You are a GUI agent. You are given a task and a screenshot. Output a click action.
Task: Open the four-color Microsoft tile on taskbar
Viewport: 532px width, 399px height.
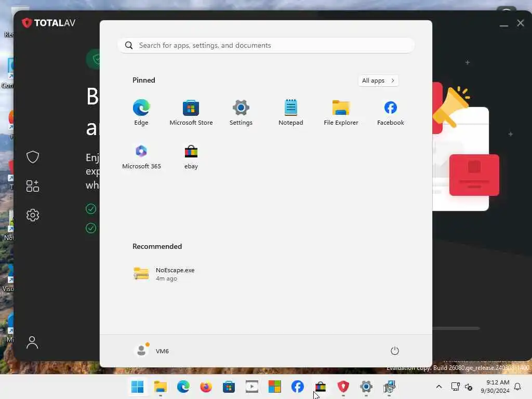pos(275,387)
